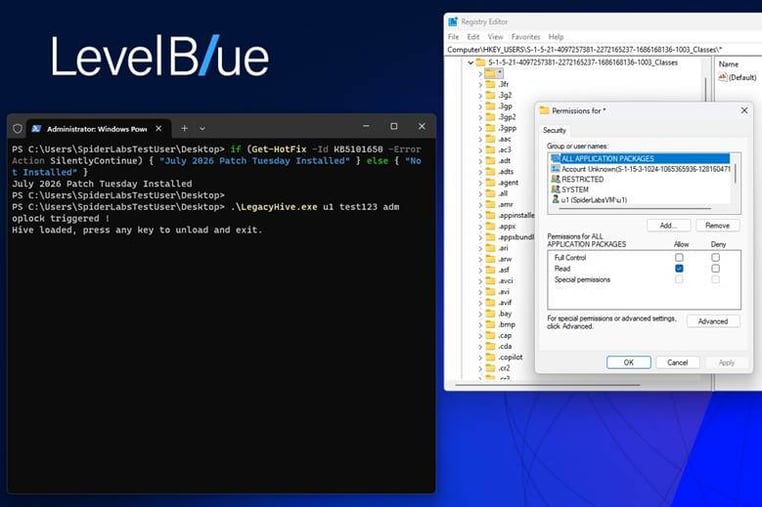Screen dimensions: 762x507
Task: Open terminal new tab dropdown chevron
Action: [202, 128]
